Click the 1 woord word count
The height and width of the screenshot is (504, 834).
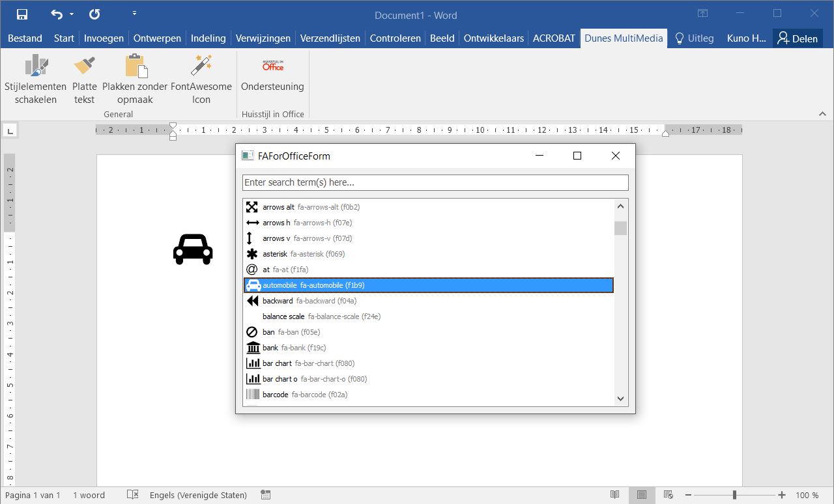click(89, 495)
